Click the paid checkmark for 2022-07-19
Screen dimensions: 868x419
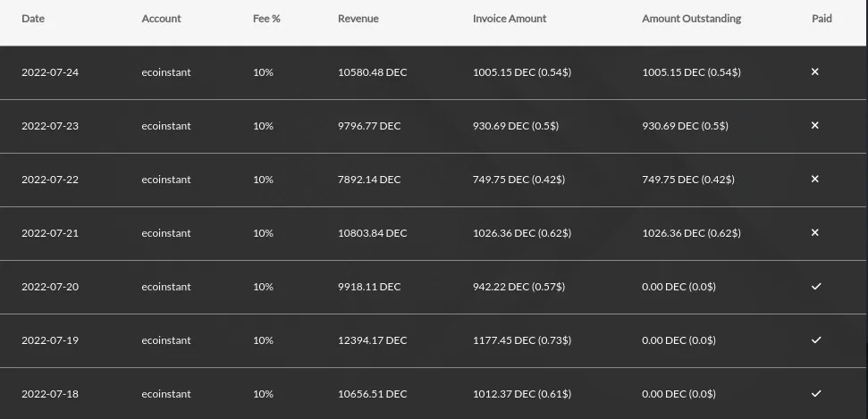[815, 340]
